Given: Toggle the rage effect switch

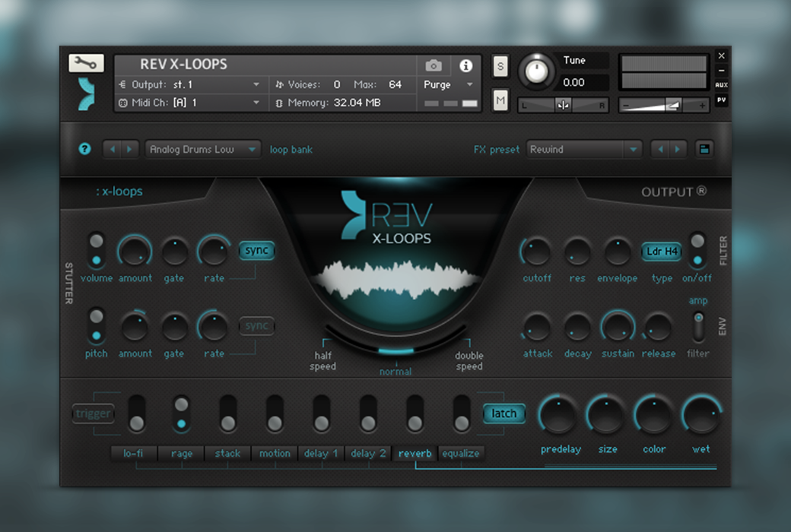Looking at the screenshot, I should coord(181,413).
